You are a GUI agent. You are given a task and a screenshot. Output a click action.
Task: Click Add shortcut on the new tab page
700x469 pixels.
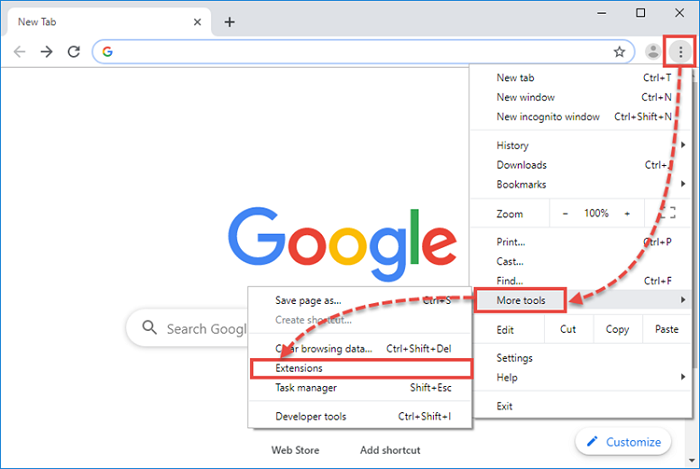[390, 450]
